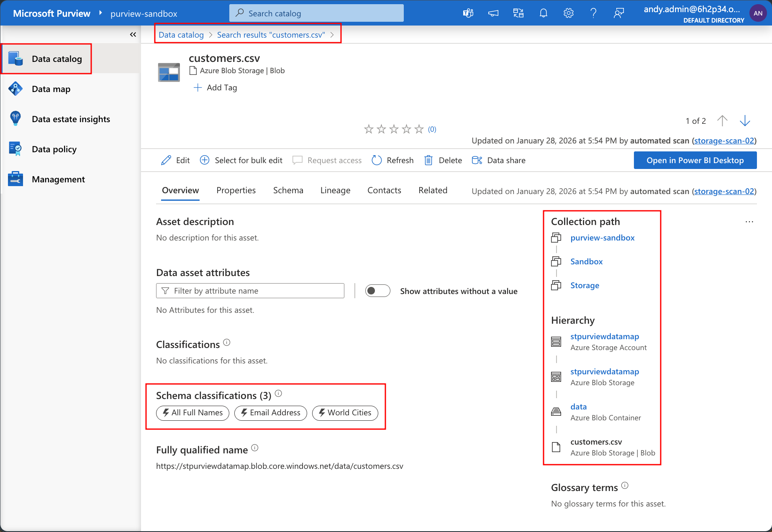Open the settings gear icon
This screenshot has height=532, width=772.
(x=568, y=13)
